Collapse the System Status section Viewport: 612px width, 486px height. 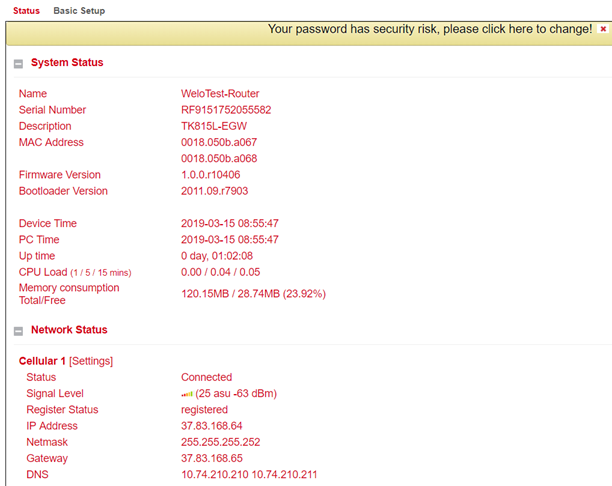click(x=18, y=64)
